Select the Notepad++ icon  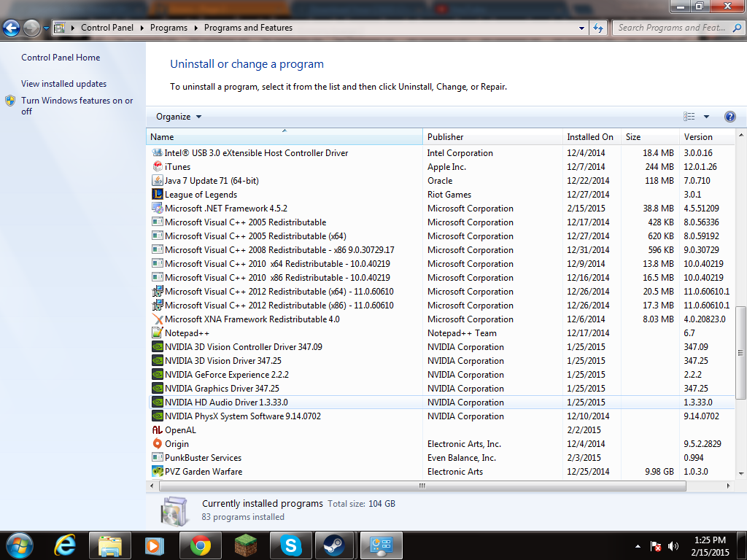158,332
